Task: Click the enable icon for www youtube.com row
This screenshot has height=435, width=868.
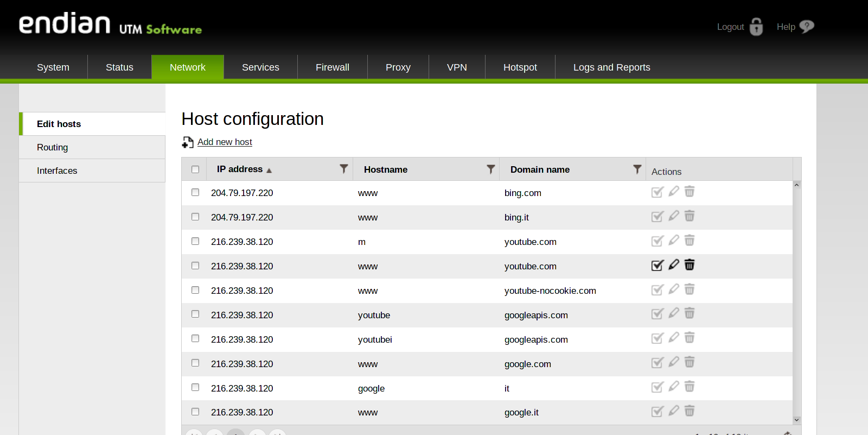Action: pos(657,266)
